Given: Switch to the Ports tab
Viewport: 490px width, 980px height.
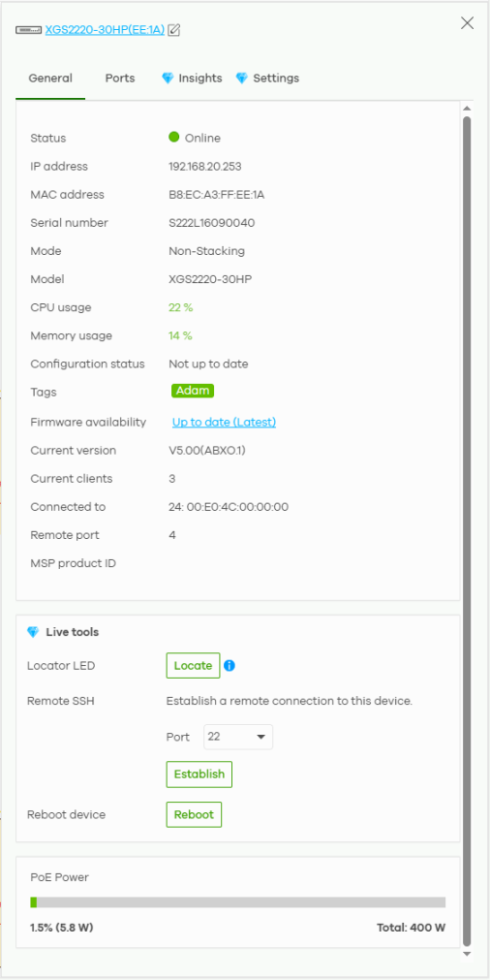Looking at the screenshot, I should click(120, 79).
